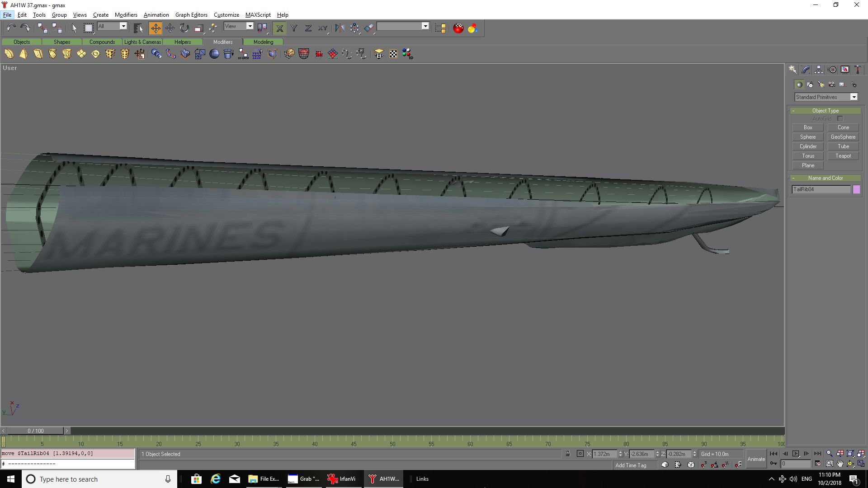The width and height of the screenshot is (868, 488).
Task: Click the Select Object arrow tool
Action: click(74, 28)
